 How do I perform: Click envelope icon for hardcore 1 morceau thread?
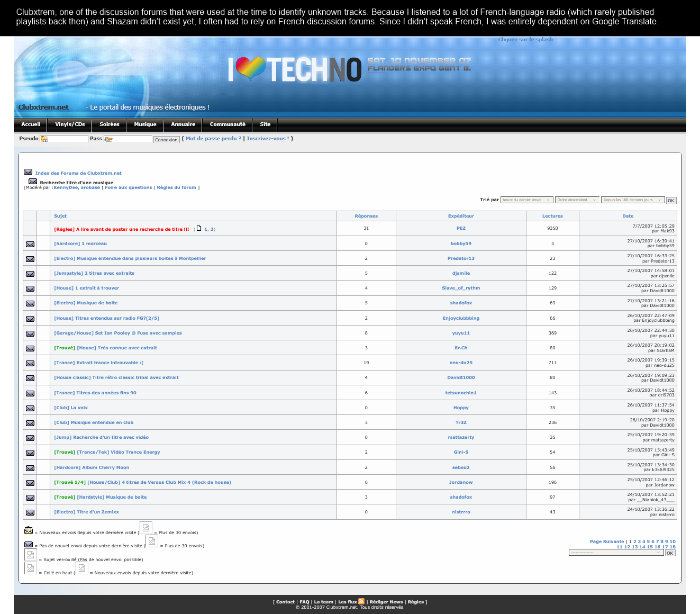tap(30, 244)
